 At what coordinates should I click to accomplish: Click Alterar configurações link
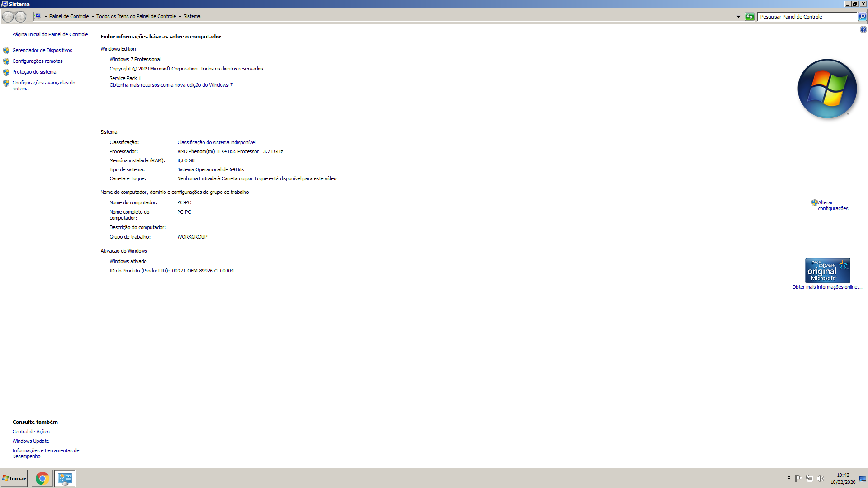[x=832, y=206]
